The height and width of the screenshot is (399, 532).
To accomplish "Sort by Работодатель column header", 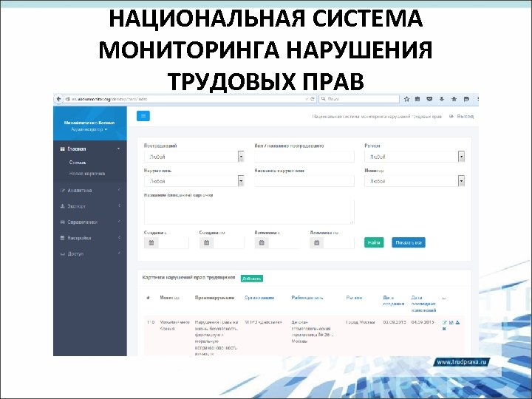I will (x=307, y=298).
